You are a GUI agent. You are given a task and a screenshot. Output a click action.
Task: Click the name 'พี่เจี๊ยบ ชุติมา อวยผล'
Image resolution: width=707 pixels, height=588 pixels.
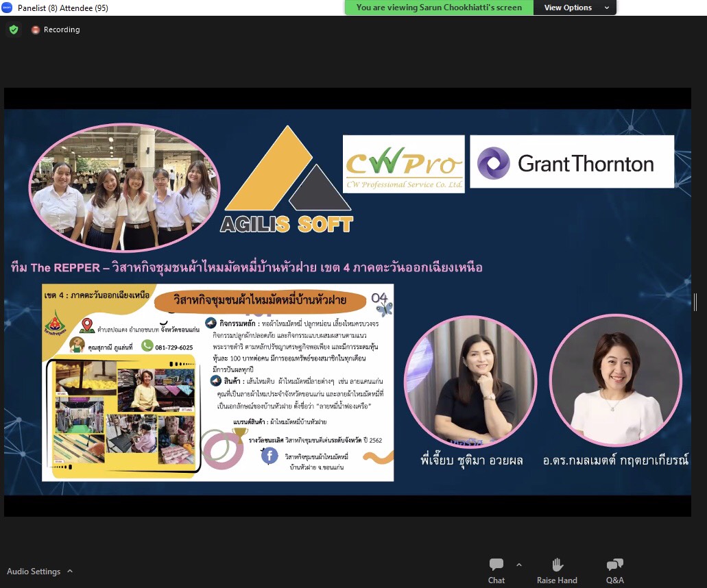point(472,460)
